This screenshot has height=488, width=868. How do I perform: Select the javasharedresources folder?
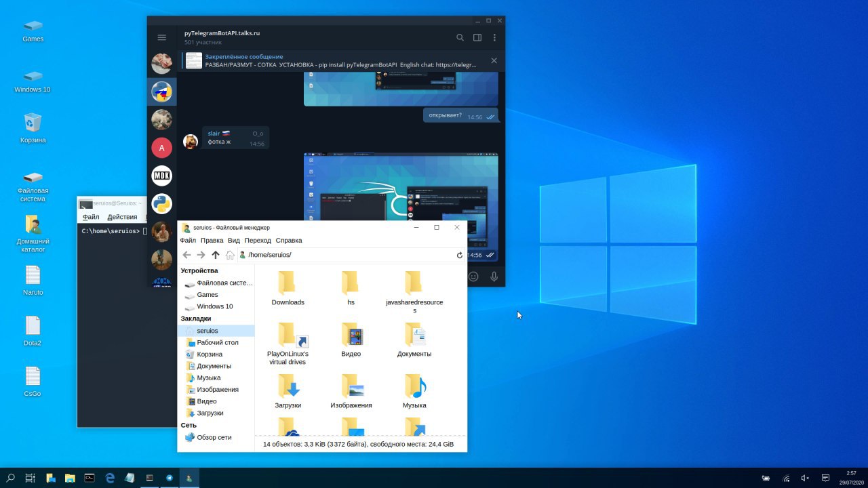414,292
